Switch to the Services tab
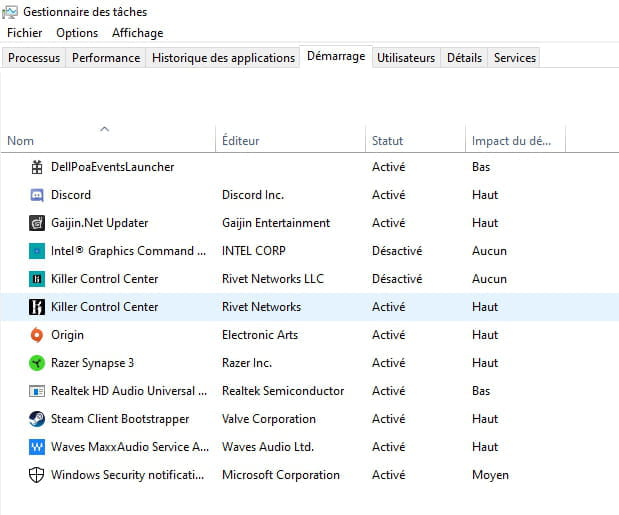 [515, 58]
